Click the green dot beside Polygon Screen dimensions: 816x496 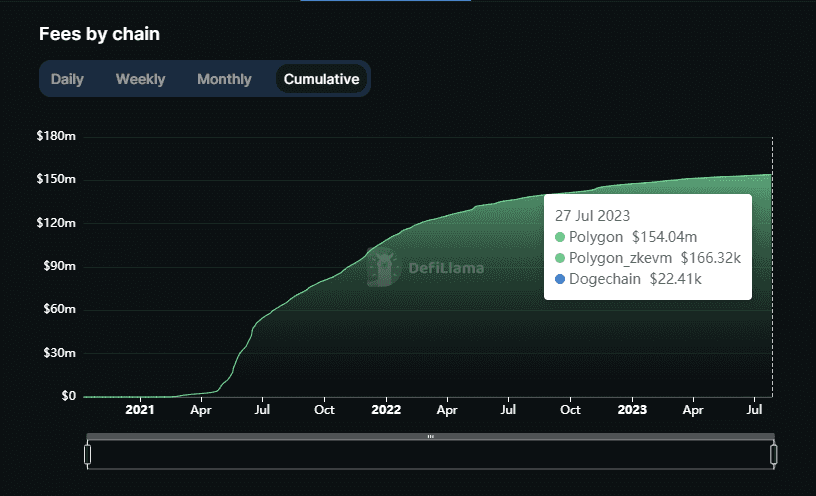click(560, 237)
